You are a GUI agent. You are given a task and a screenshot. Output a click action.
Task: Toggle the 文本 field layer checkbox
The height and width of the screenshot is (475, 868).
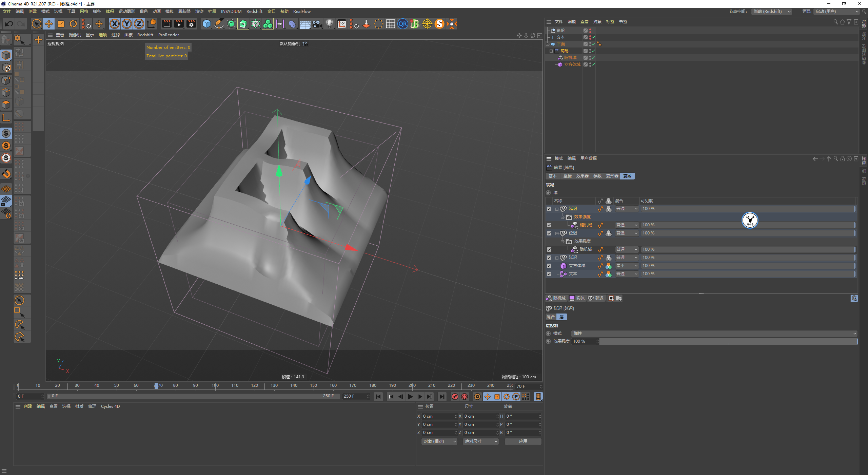[549, 274]
